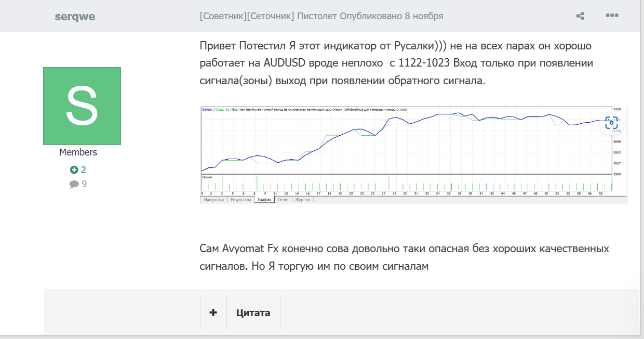Open the serqwe avatar with letter S
The height and width of the screenshot is (339, 644).
pyautogui.click(x=82, y=106)
